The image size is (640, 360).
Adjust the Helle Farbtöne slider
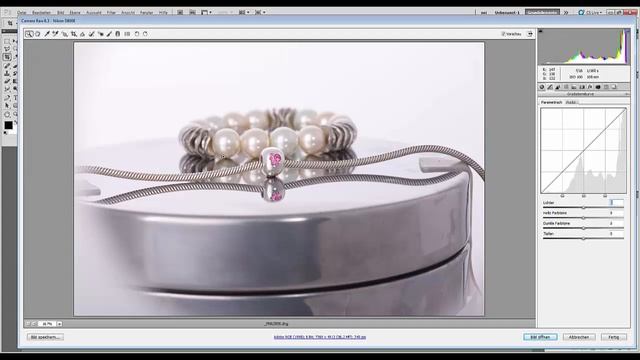coord(583,218)
